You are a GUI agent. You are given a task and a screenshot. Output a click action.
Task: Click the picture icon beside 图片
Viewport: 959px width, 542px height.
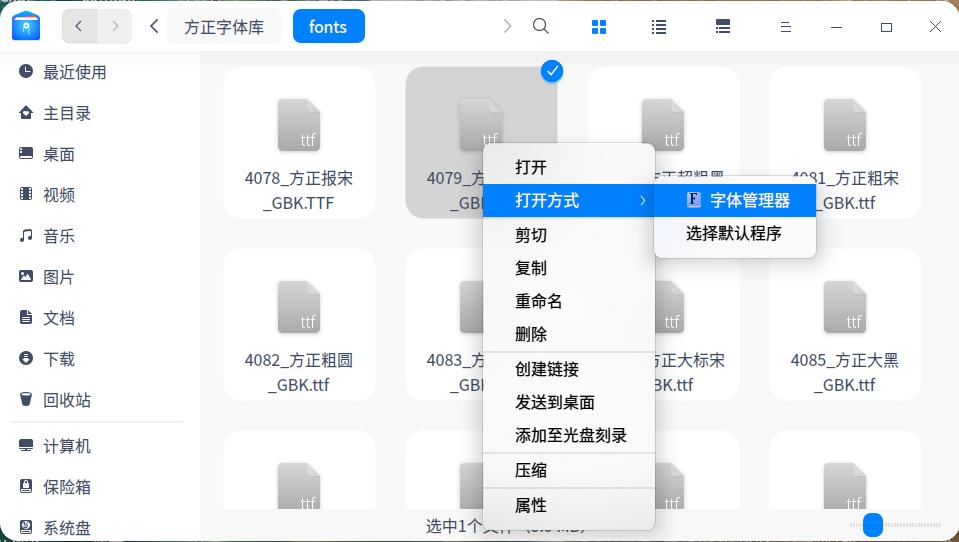tap(26, 276)
